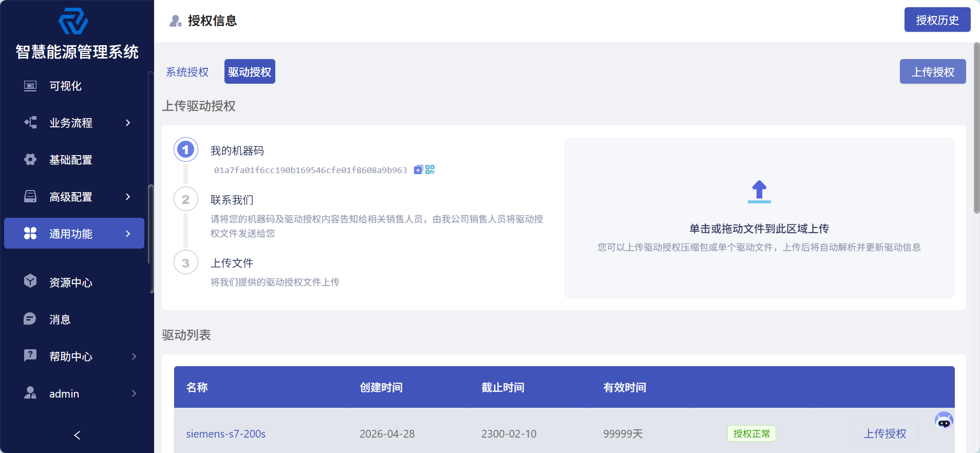Click the 消息 chat bubble icon
The height and width of the screenshot is (453, 980).
click(x=30, y=319)
